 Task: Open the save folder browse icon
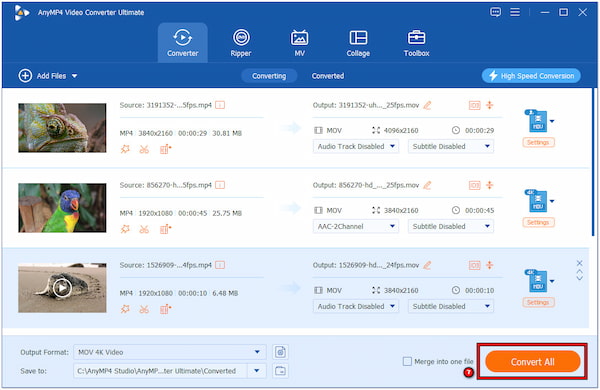pos(280,371)
